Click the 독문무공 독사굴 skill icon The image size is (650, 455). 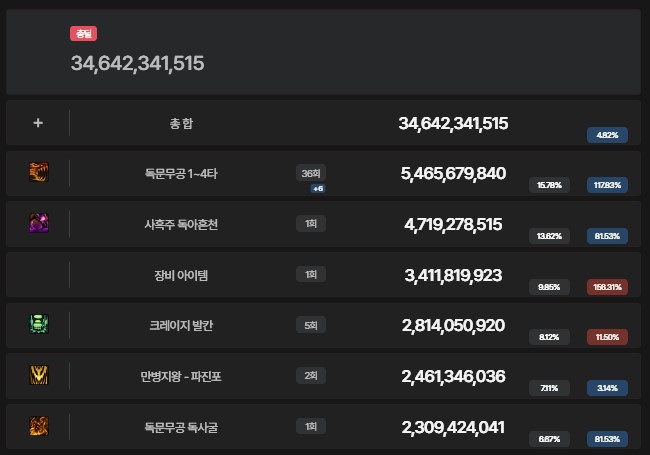[38, 427]
